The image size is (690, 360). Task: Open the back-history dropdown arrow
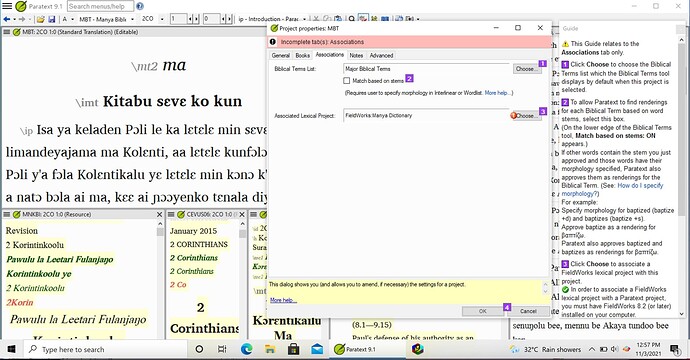click(14, 19)
